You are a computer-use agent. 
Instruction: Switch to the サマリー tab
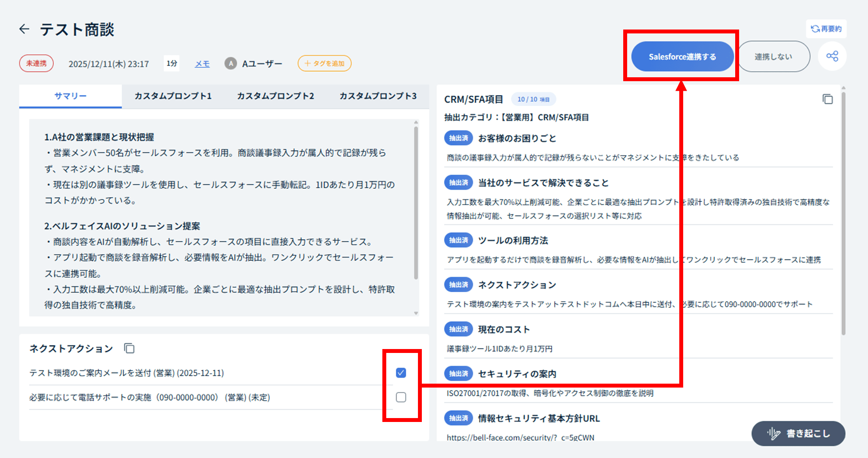(x=70, y=96)
